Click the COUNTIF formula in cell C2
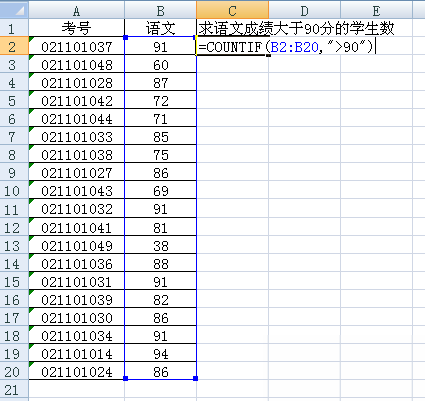Image resolution: width=425 pixels, height=401 pixels. [287, 46]
